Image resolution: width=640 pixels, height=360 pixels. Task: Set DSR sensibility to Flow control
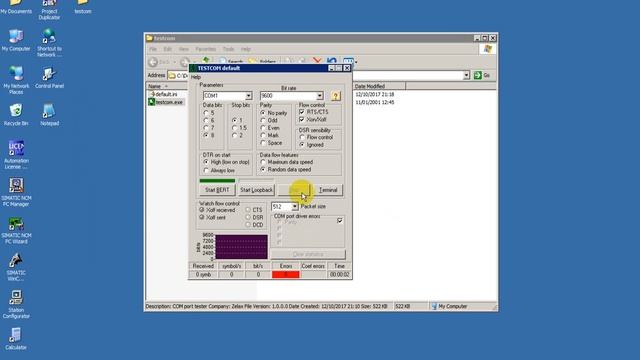pos(302,138)
